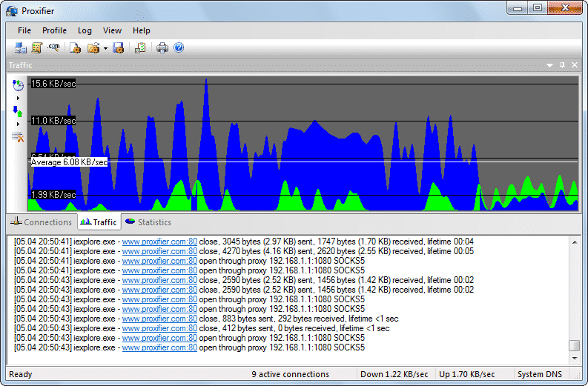Expand the arrow below the clock icon

[x=18, y=98]
